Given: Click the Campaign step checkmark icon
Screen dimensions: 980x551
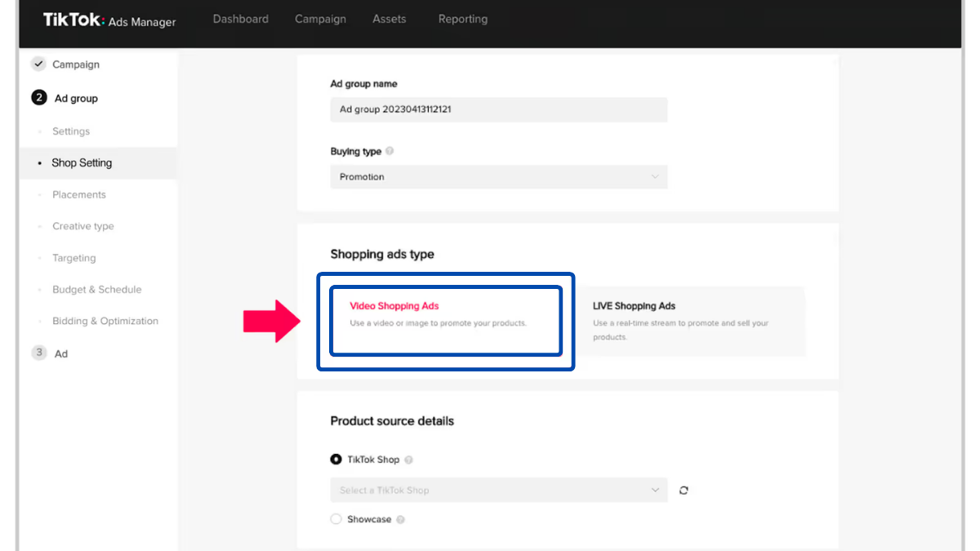Looking at the screenshot, I should tap(38, 64).
